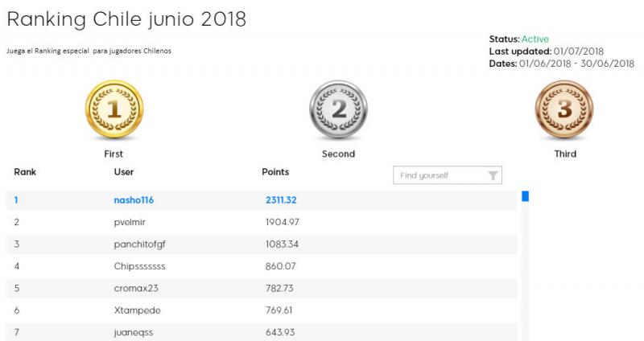Sort by the User column header
644x341 pixels.
[124, 172]
